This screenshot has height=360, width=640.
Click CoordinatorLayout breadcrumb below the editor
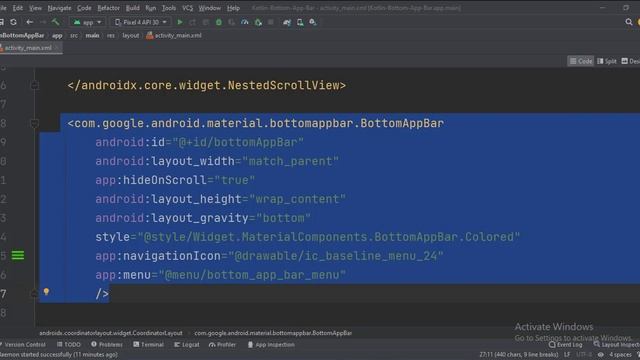coord(111,333)
